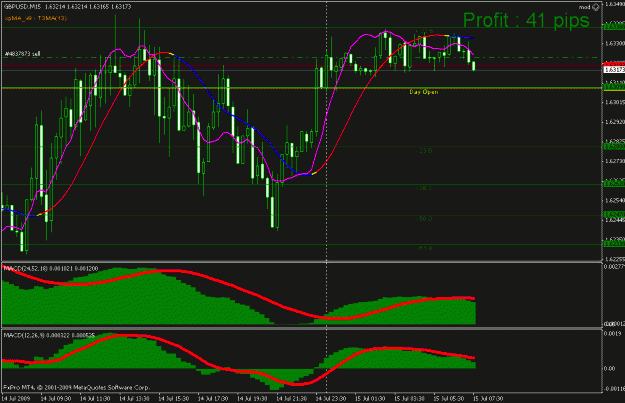Click the FxPro MT4 copyright text
Viewport: 625px width, 403px height.
point(77,387)
